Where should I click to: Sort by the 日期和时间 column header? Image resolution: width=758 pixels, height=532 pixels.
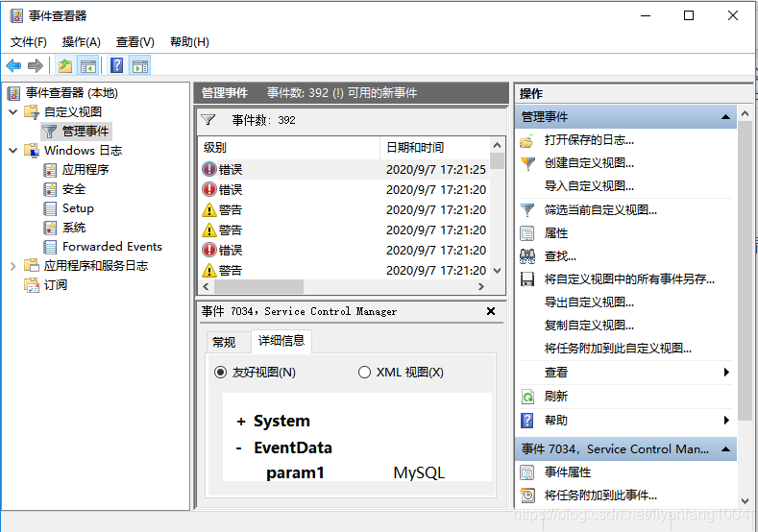pyautogui.click(x=435, y=147)
